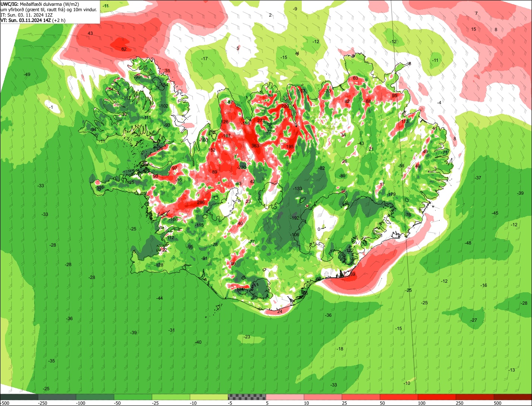Click the map value '-106'
The image size is (532, 406).
pos(295,235)
